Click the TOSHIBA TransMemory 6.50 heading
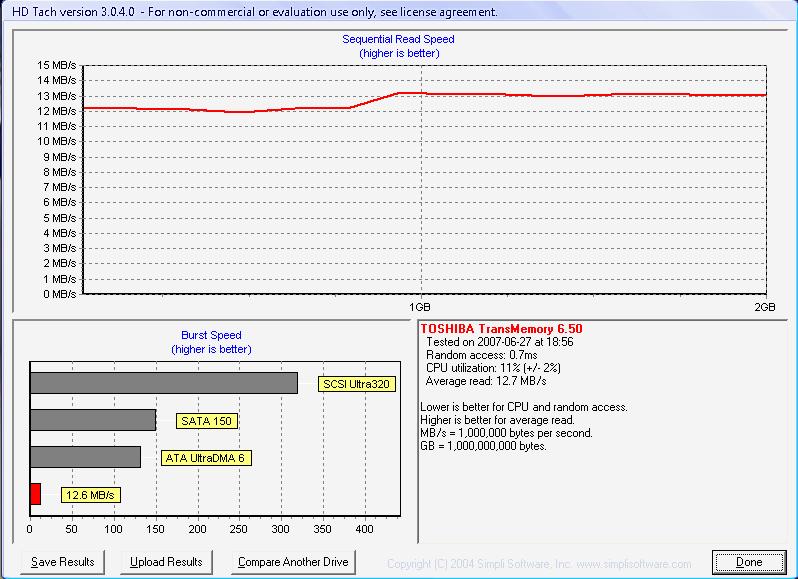The width and height of the screenshot is (798, 579). 501,329
